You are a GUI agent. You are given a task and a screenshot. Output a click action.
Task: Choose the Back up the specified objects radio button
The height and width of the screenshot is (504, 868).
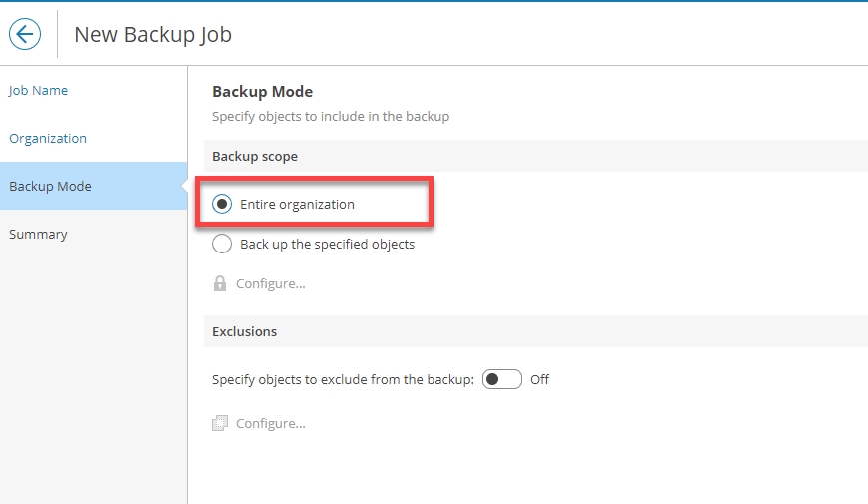[222, 244]
